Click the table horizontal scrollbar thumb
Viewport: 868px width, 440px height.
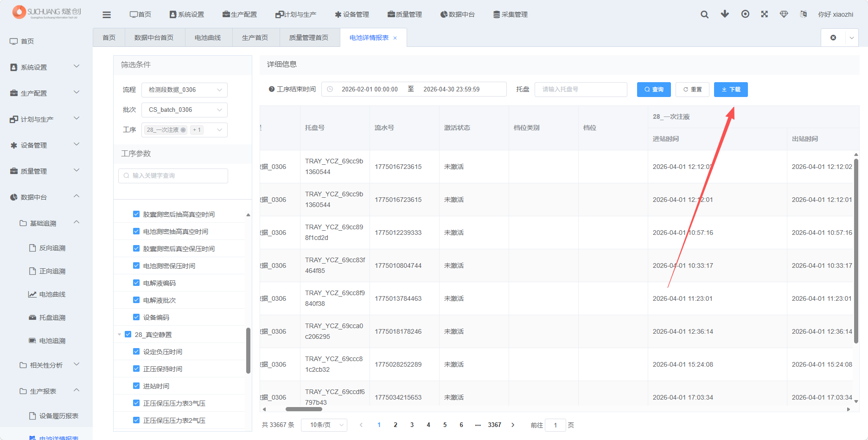click(x=304, y=409)
